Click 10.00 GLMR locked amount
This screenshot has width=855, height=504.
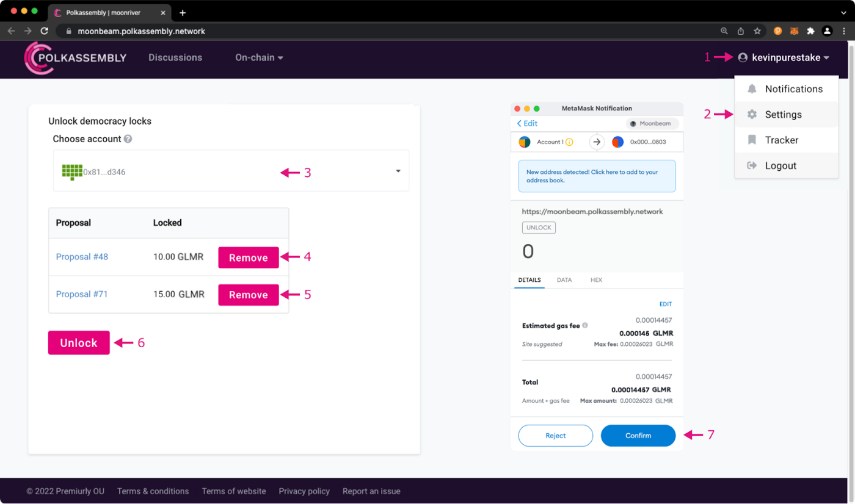(178, 257)
